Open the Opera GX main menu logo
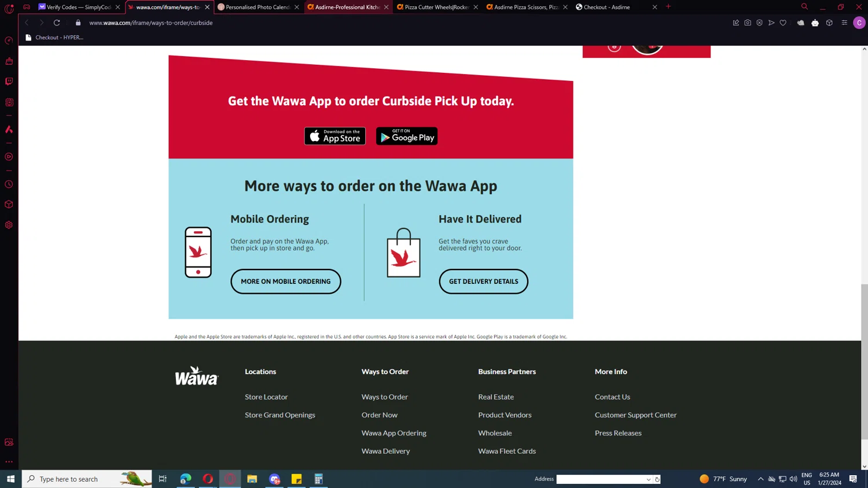The width and height of the screenshot is (868, 488). point(9,8)
